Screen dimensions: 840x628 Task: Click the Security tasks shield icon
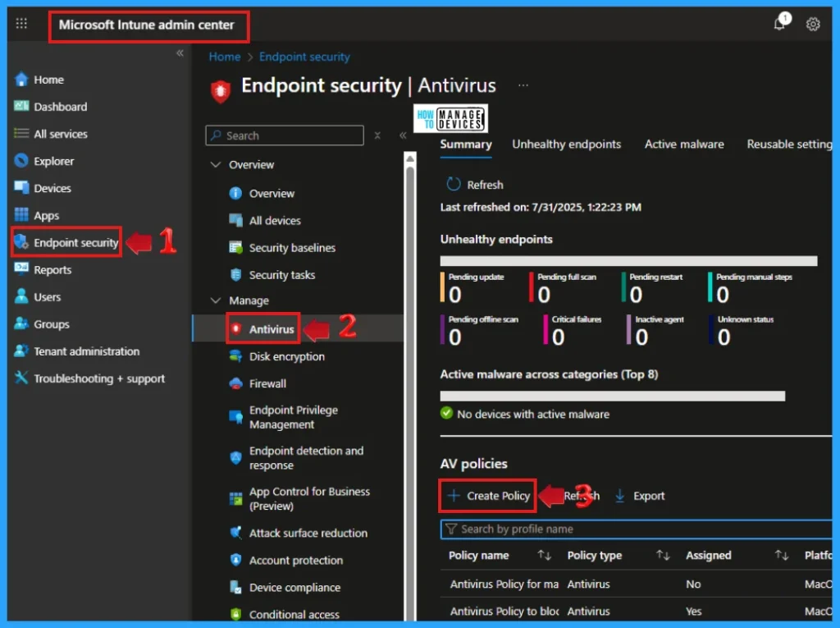(235, 274)
